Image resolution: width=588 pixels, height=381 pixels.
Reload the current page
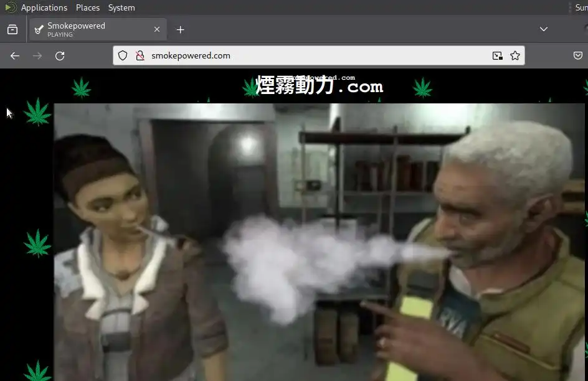pos(60,56)
